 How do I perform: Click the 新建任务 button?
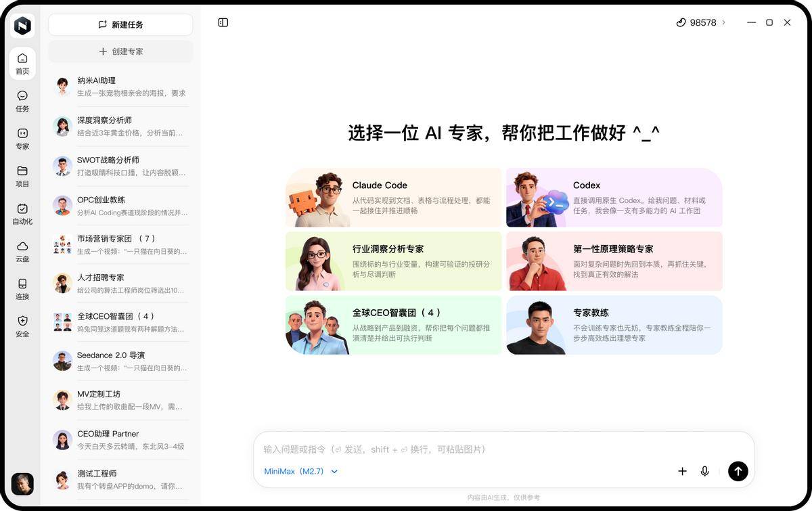[120, 24]
